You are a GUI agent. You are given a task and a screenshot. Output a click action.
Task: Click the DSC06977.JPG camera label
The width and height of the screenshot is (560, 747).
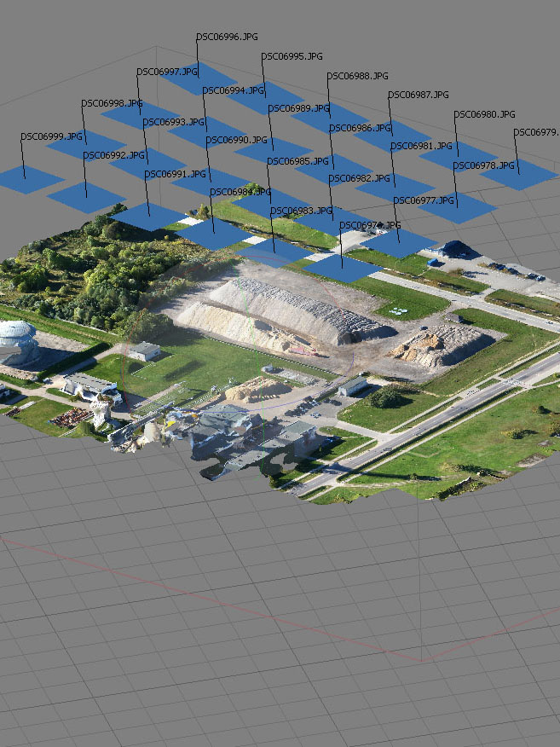[x=424, y=200]
